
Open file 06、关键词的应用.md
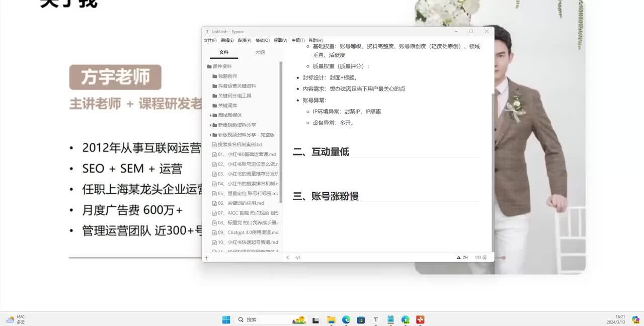tap(240, 203)
